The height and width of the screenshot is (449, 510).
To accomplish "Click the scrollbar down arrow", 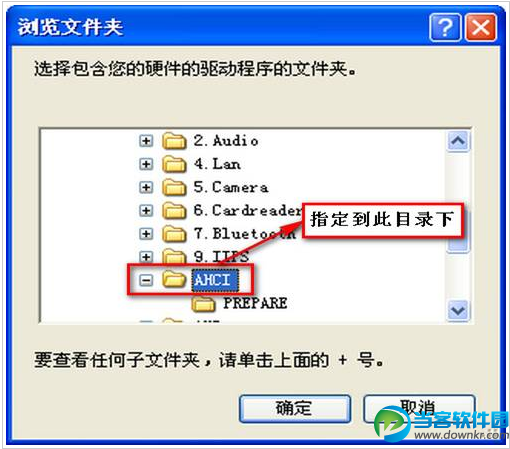I will point(458,311).
